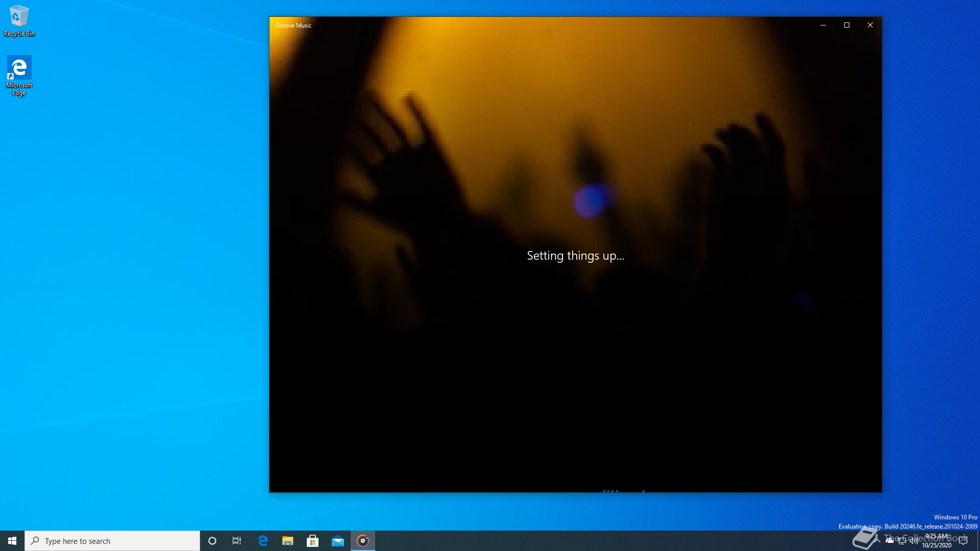Image resolution: width=980 pixels, height=551 pixels.
Task: Open File Explorer from the taskbar
Action: coord(288,541)
